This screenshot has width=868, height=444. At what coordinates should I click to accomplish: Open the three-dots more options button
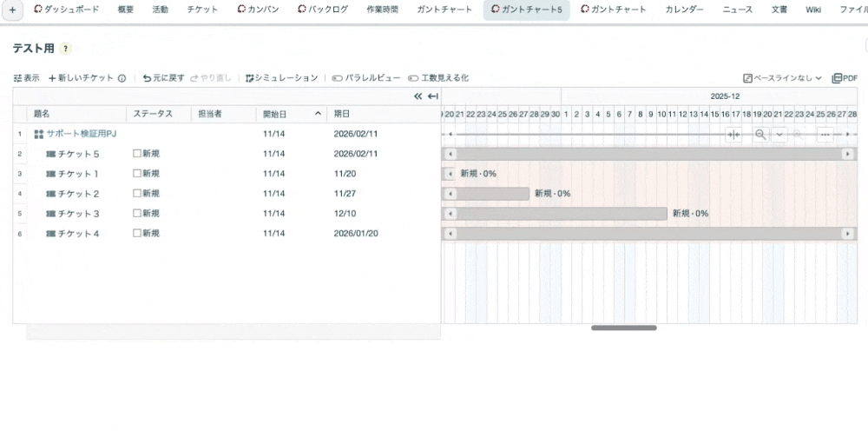[825, 135]
